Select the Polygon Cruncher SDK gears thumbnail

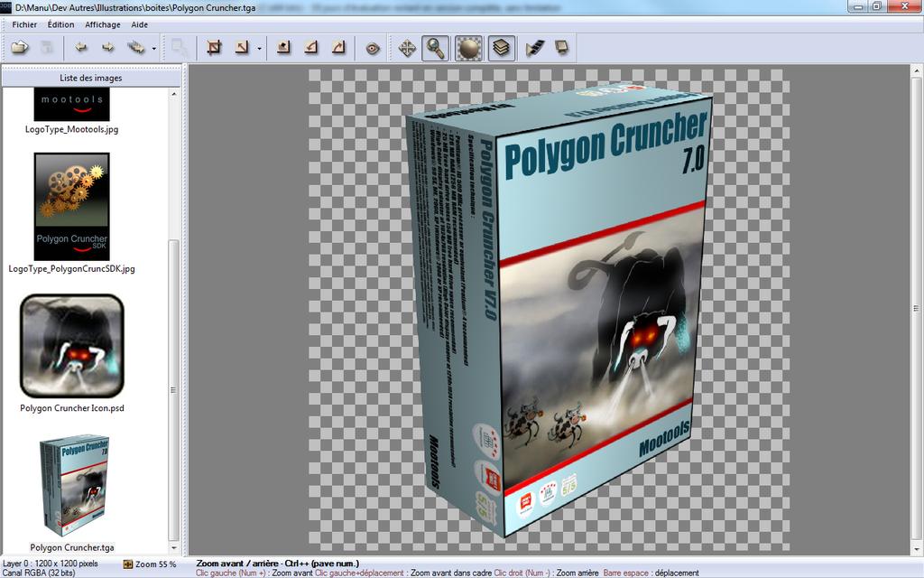coord(72,207)
